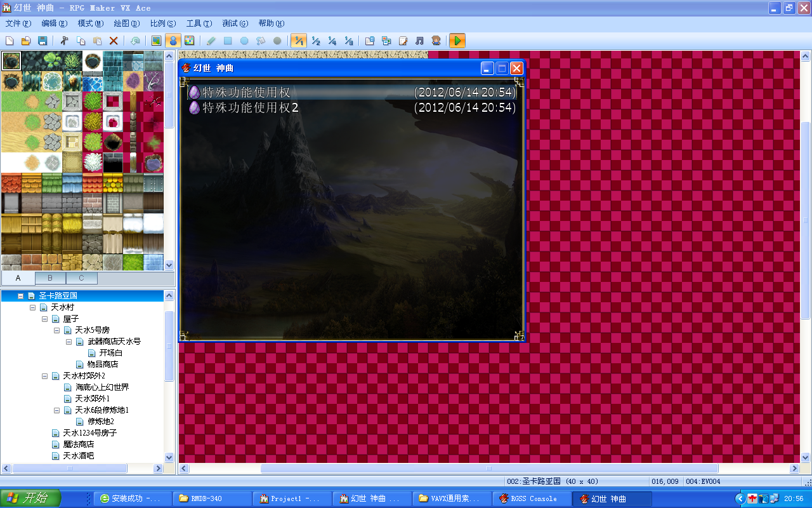Set map zoom to 1/2 scale
Viewport: 812px width, 508px height.
pyautogui.click(x=315, y=41)
